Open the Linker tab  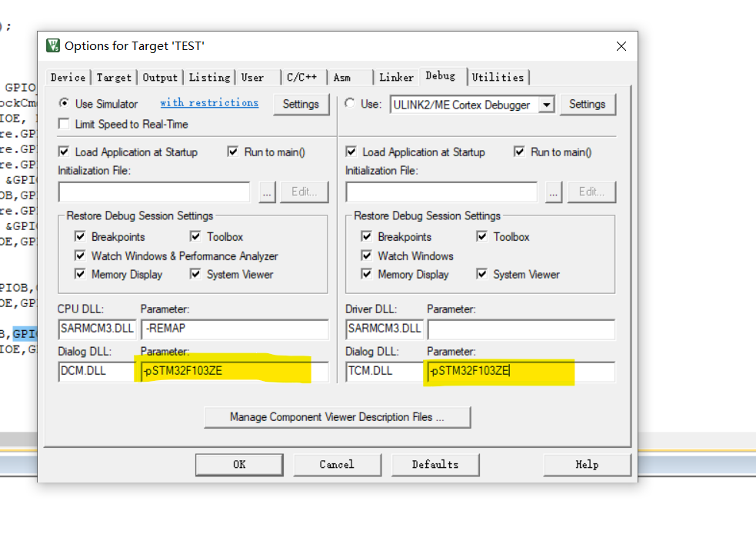coord(396,78)
